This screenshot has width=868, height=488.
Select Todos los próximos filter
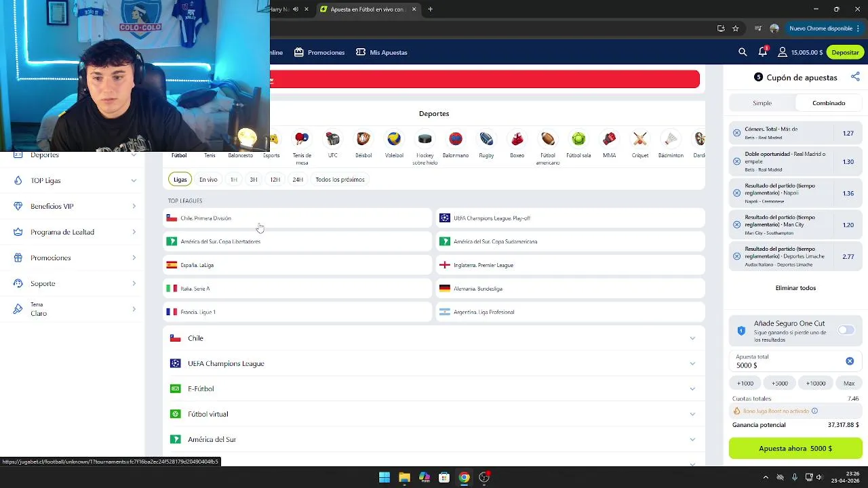(340, 180)
